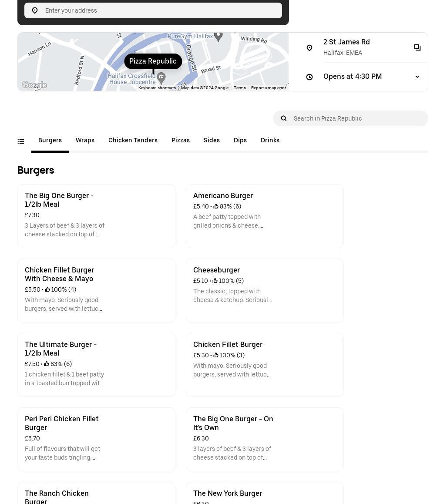This screenshot has height=504, width=437.
Task: Select the £5.30 Chicken Fillet Burger
Action: (265, 365)
